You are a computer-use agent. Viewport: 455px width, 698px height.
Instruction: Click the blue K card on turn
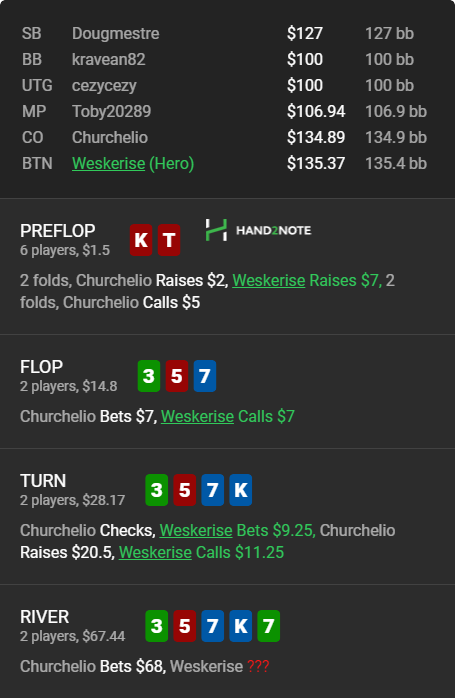240,490
